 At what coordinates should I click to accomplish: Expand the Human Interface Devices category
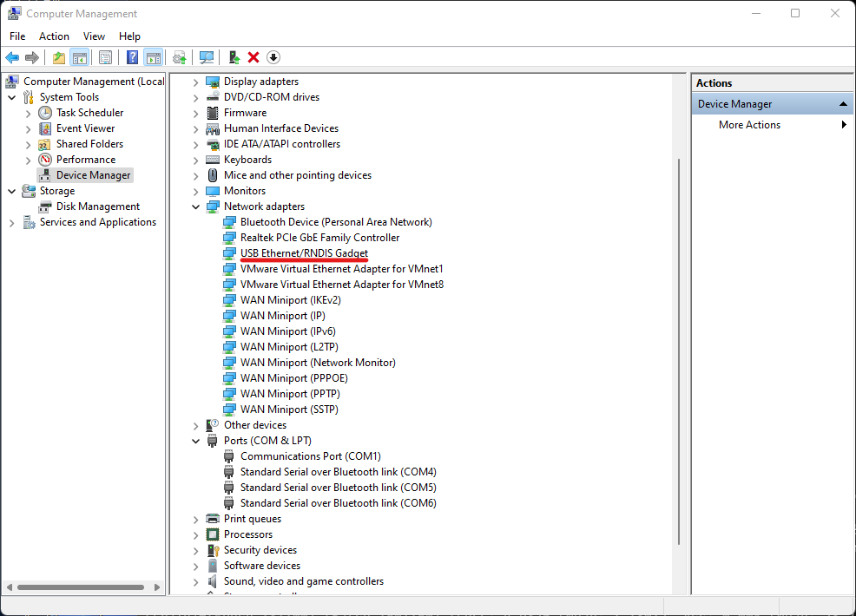coord(195,129)
